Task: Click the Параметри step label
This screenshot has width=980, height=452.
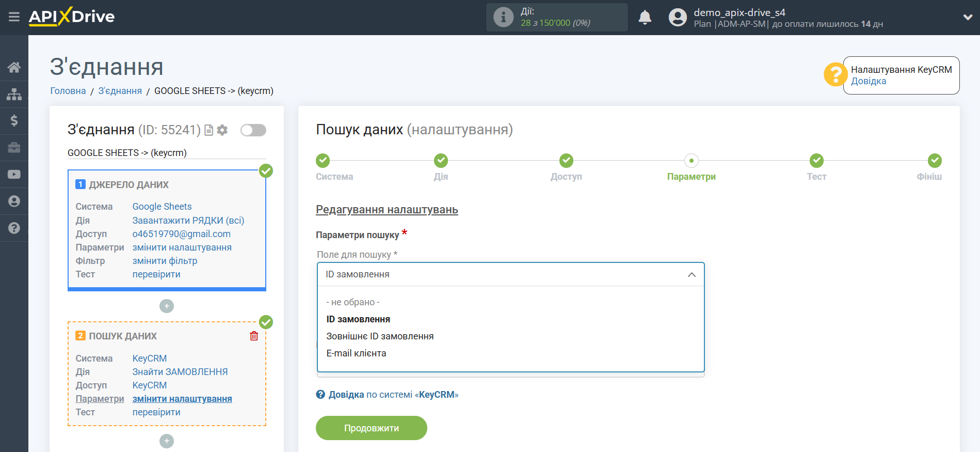Action: [692, 177]
